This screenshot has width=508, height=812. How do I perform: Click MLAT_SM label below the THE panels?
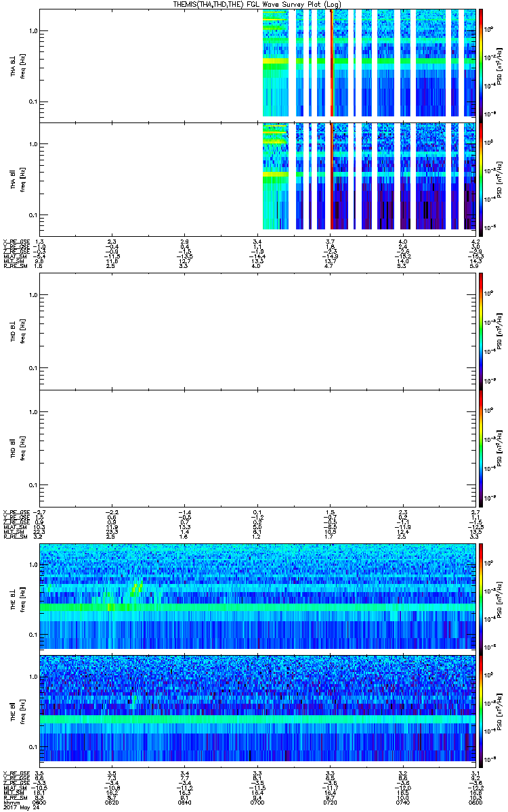(x=14, y=788)
